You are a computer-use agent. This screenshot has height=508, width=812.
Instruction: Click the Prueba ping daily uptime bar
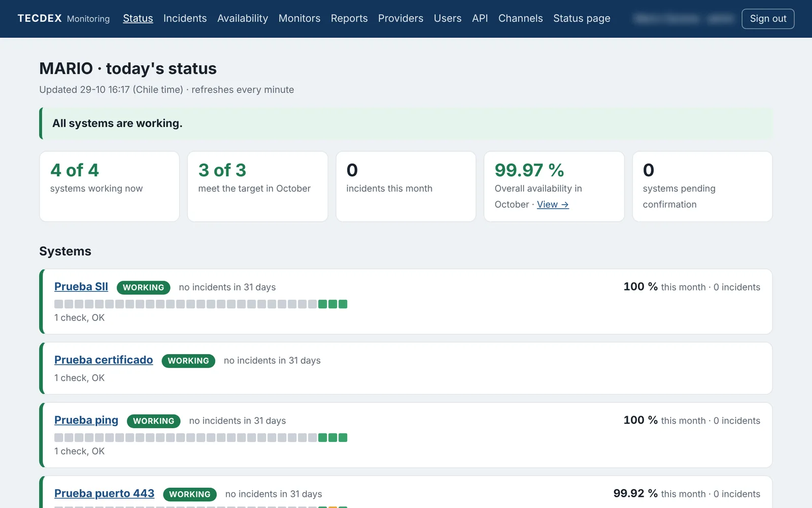(200, 438)
